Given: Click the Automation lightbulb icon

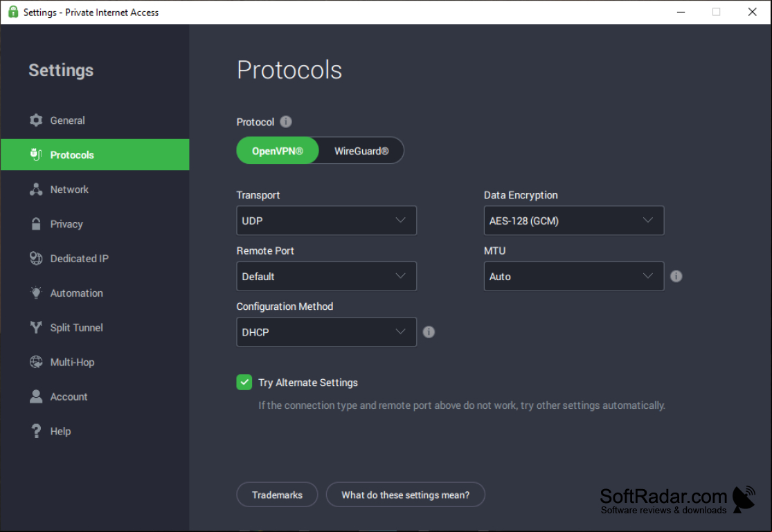Looking at the screenshot, I should click(x=36, y=293).
